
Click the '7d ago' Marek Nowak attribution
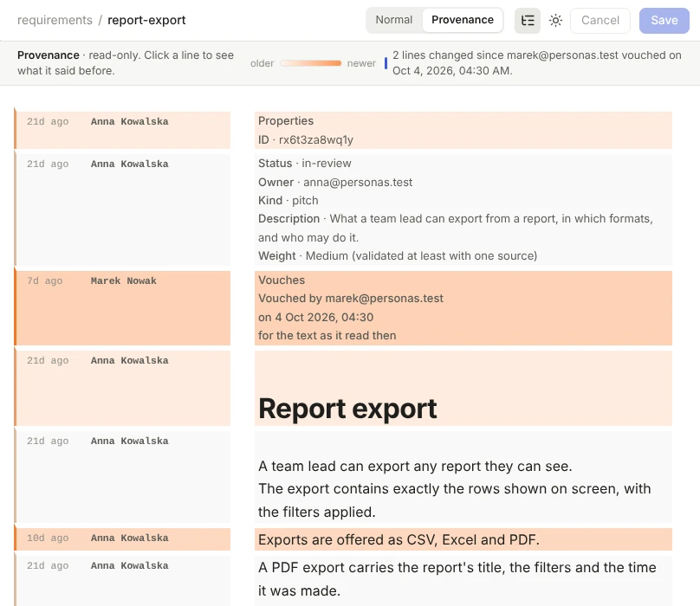(x=123, y=308)
